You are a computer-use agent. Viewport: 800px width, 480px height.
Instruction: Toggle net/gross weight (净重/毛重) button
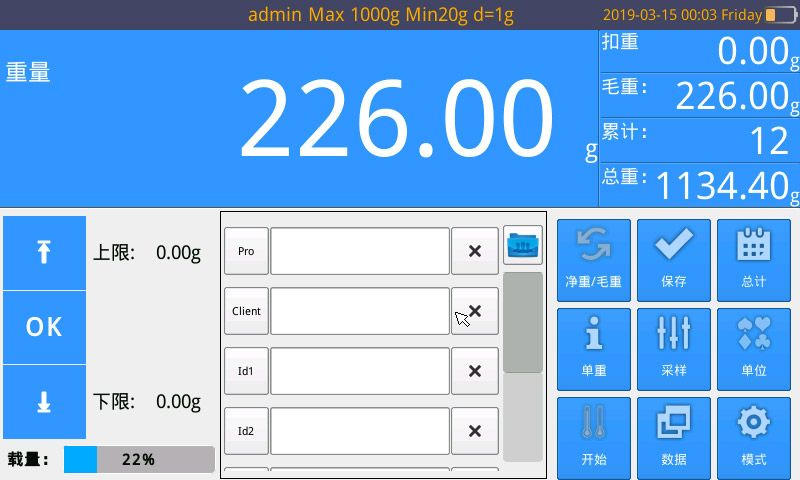[x=593, y=260]
